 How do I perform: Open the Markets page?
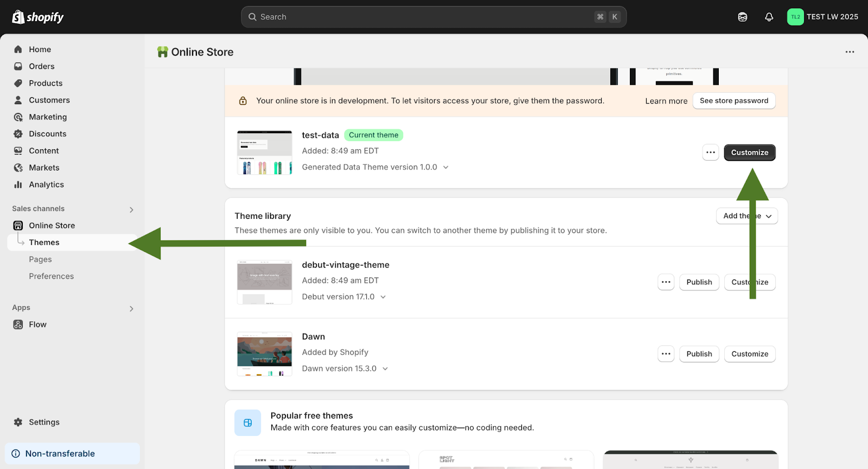click(x=44, y=168)
